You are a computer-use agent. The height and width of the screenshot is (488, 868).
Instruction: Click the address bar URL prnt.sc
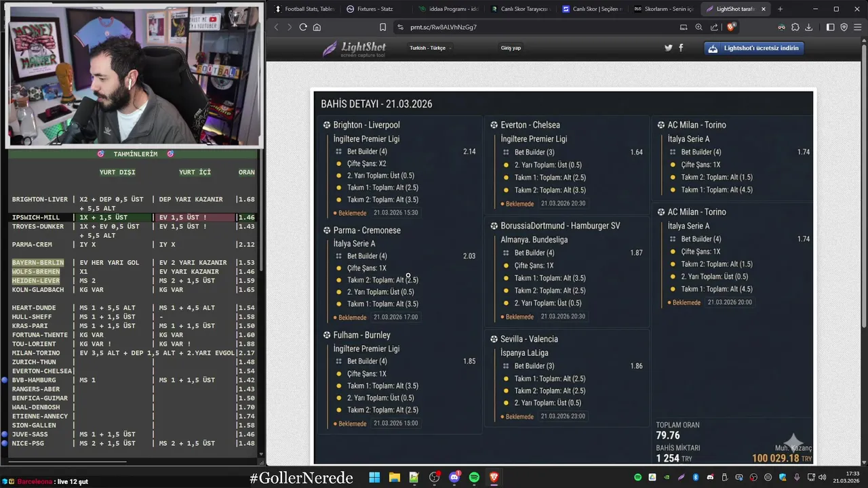[443, 27]
